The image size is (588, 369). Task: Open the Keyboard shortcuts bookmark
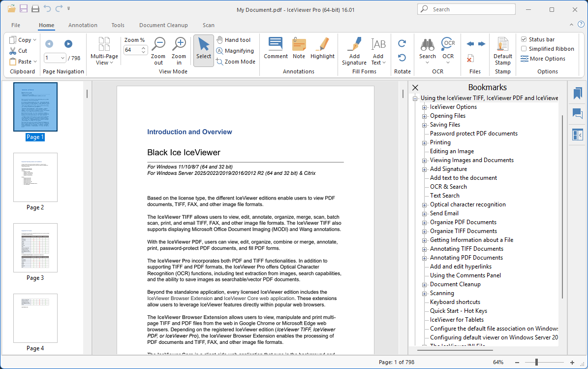455,302
